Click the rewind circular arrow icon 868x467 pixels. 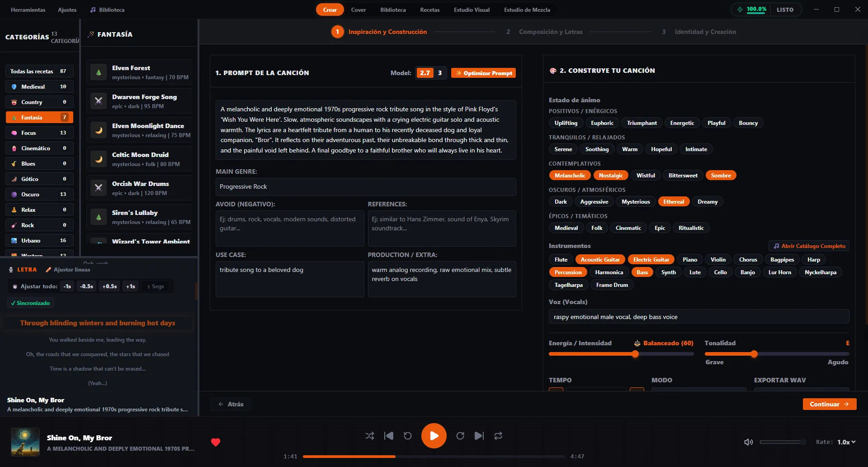(x=407, y=436)
